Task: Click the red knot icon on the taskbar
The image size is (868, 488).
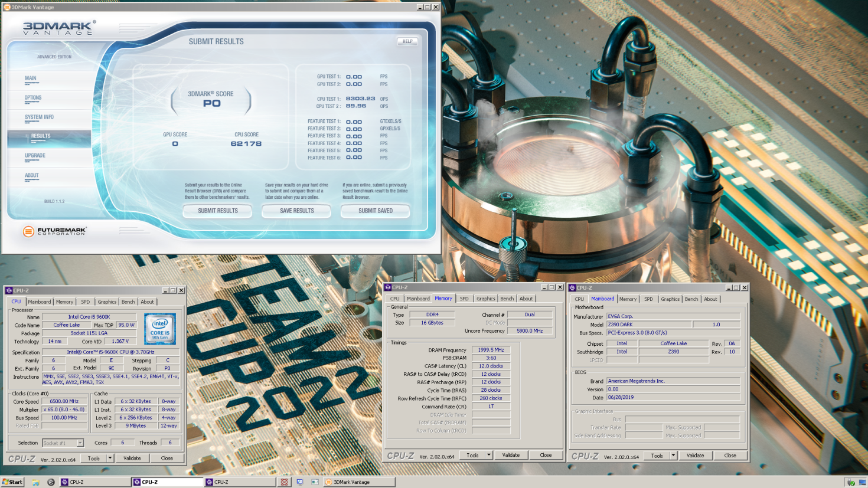Action: click(x=285, y=482)
